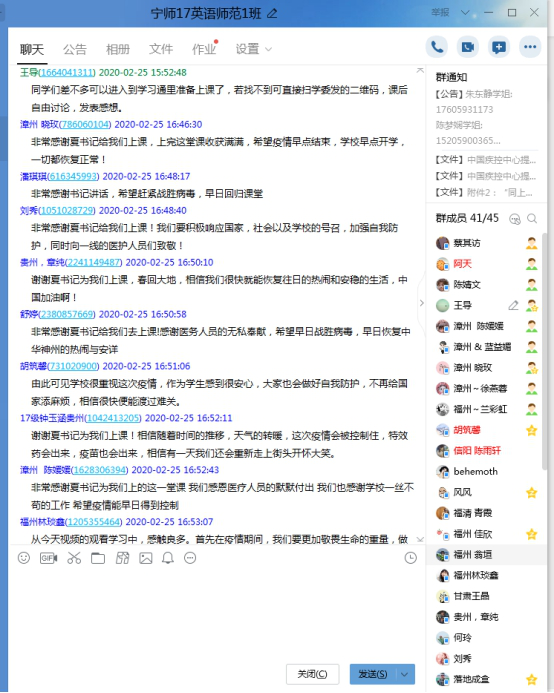Start a group video call
554x693 pixels.
pyautogui.click(x=468, y=47)
